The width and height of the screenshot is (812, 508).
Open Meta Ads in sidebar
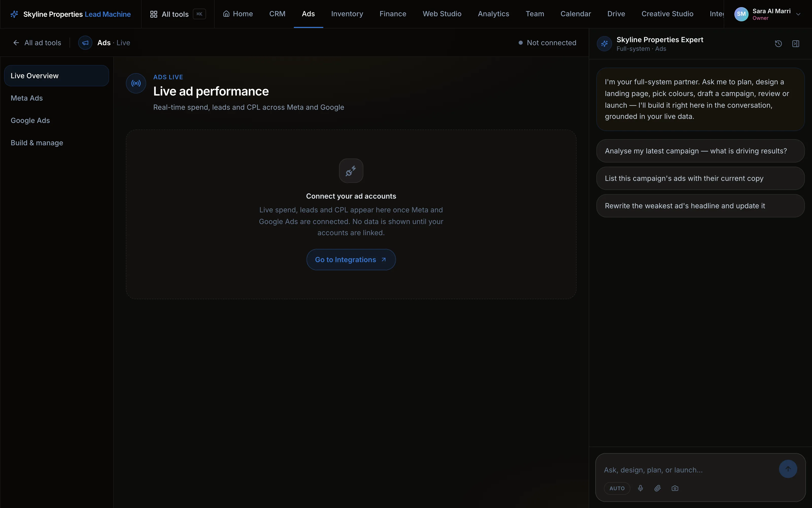[x=56, y=98]
